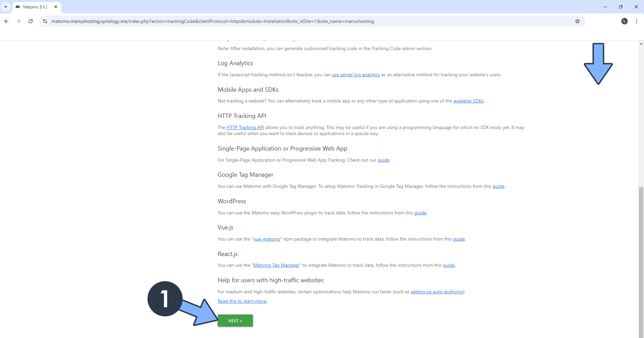644x338 pixels.
Task: Open the Google Tag Manager guide link
Action: [498, 186]
